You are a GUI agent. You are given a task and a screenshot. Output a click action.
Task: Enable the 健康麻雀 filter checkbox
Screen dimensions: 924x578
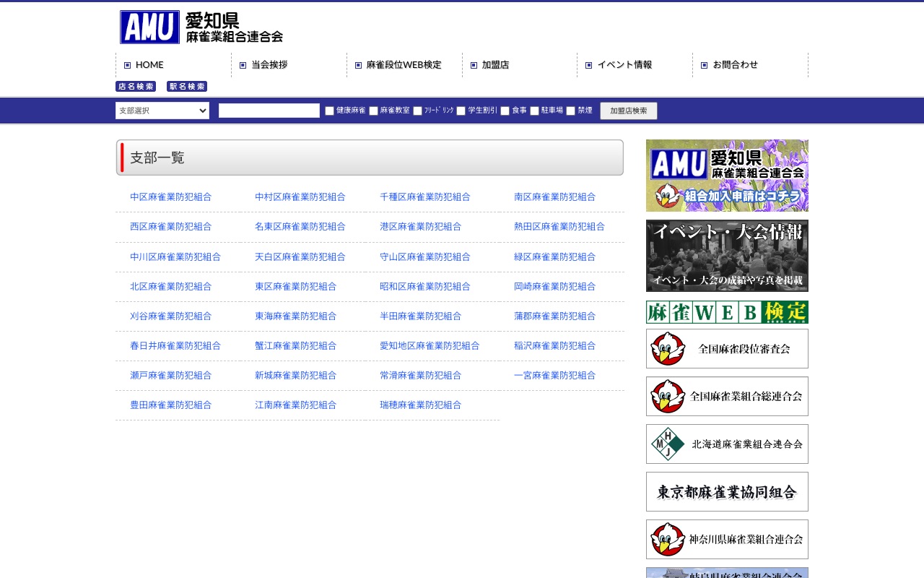(x=329, y=111)
